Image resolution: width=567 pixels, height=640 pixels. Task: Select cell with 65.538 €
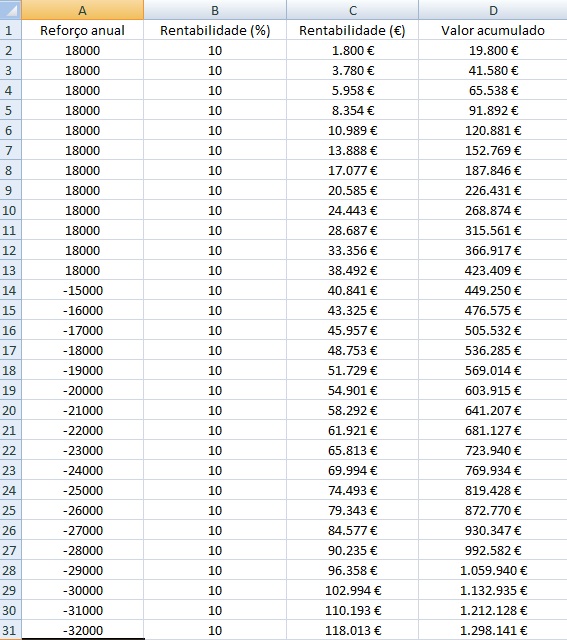click(x=493, y=90)
